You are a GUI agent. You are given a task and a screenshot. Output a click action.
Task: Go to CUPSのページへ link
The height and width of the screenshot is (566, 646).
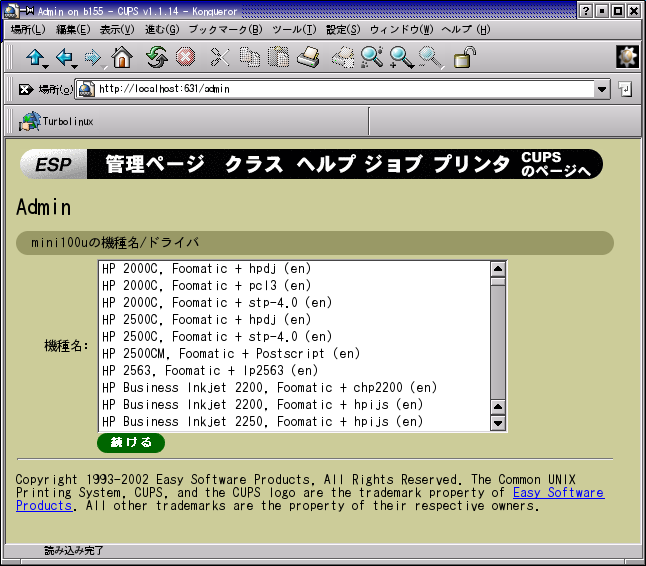coord(556,164)
